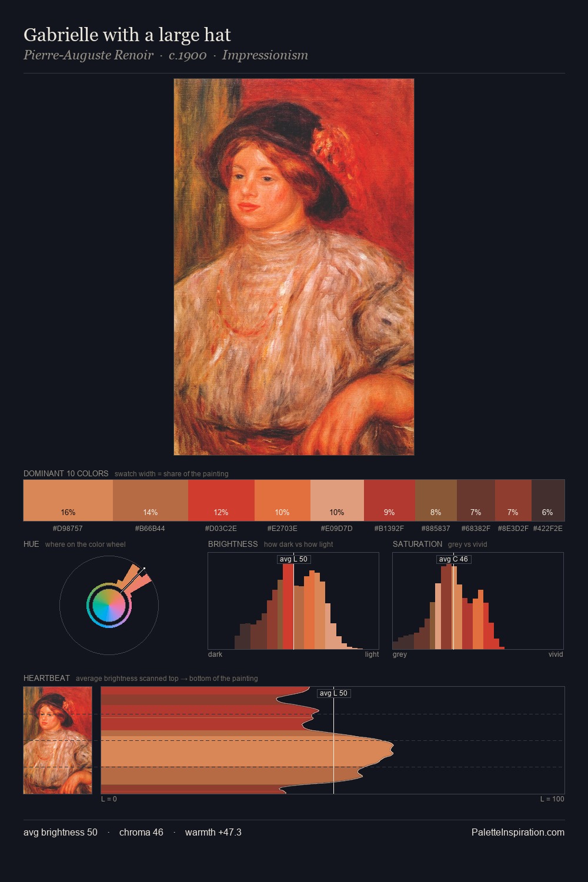Click the 'SATURATION' section heading
The image size is (588, 882).
pyautogui.click(x=417, y=544)
